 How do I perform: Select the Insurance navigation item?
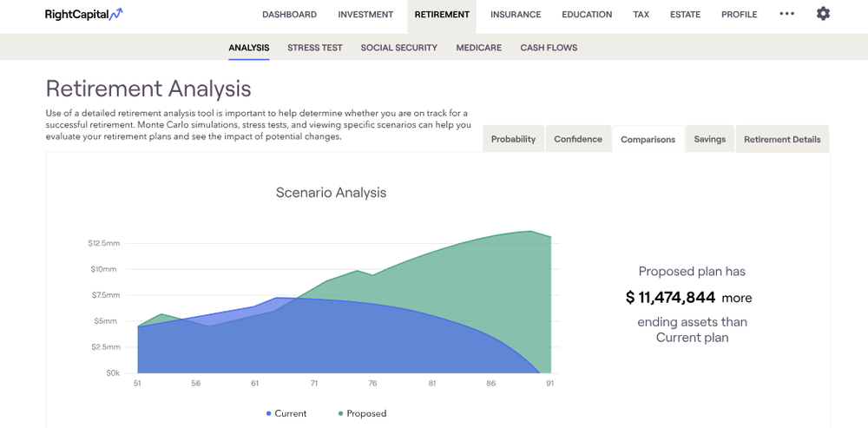point(516,15)
